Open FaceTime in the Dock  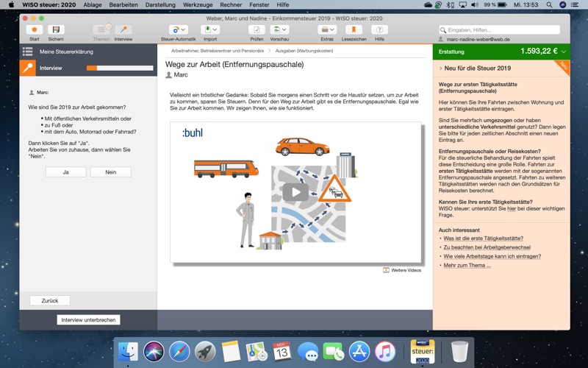(334, 352)
